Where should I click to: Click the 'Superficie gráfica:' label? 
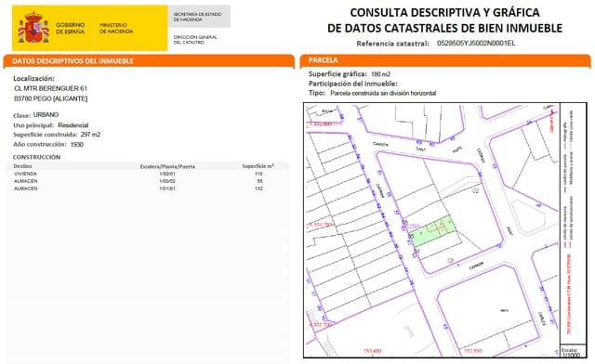[x=337, y=74]
